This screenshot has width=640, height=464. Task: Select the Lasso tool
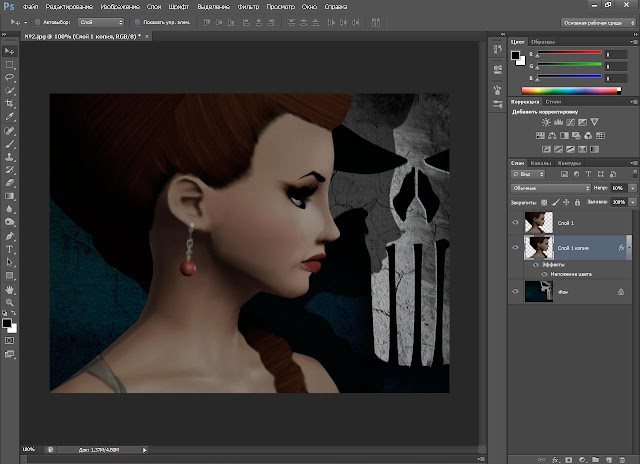pyautogui.click(x=9, y=77)
